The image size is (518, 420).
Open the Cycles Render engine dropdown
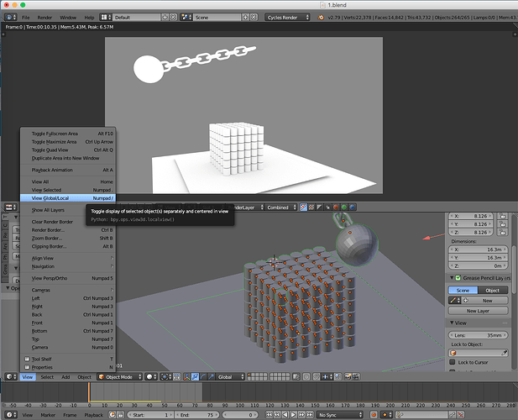(x=287, y=17)
